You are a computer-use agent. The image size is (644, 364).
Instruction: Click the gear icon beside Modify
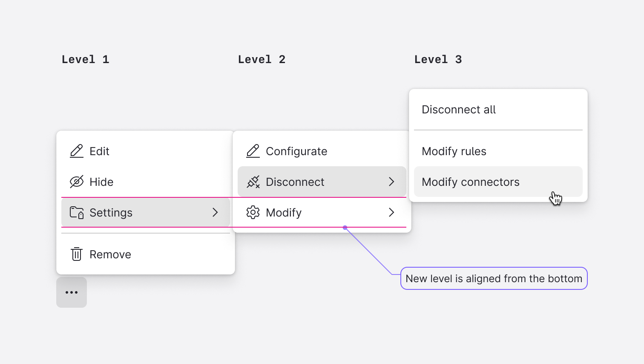pos(253,212)
